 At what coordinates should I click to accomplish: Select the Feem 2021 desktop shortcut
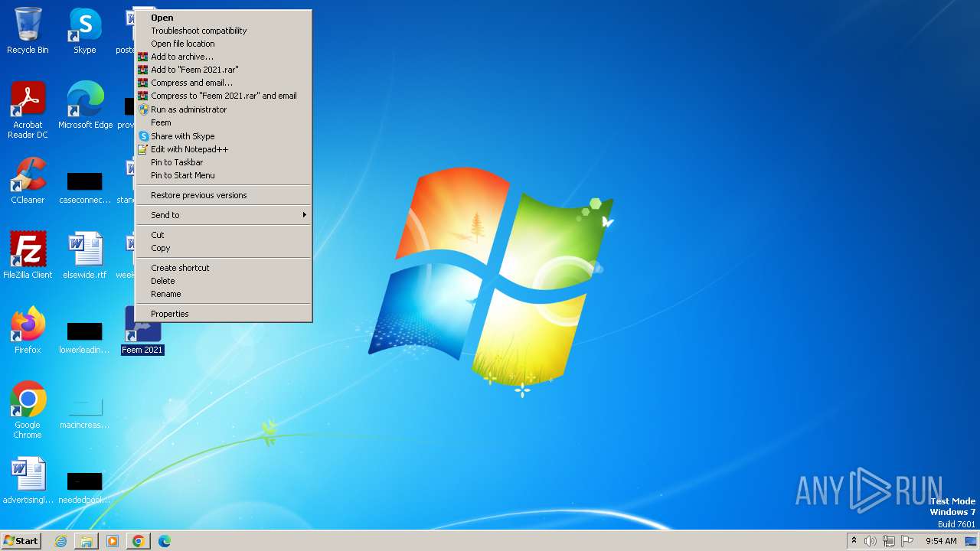tap(142, 331)
